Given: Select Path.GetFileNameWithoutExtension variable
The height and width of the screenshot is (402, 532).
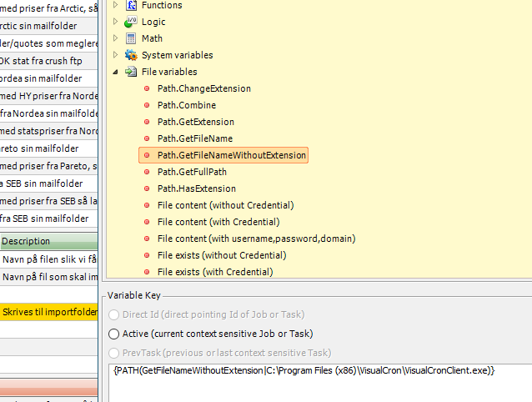Looking at the screenshot, I should click(232, 155).
